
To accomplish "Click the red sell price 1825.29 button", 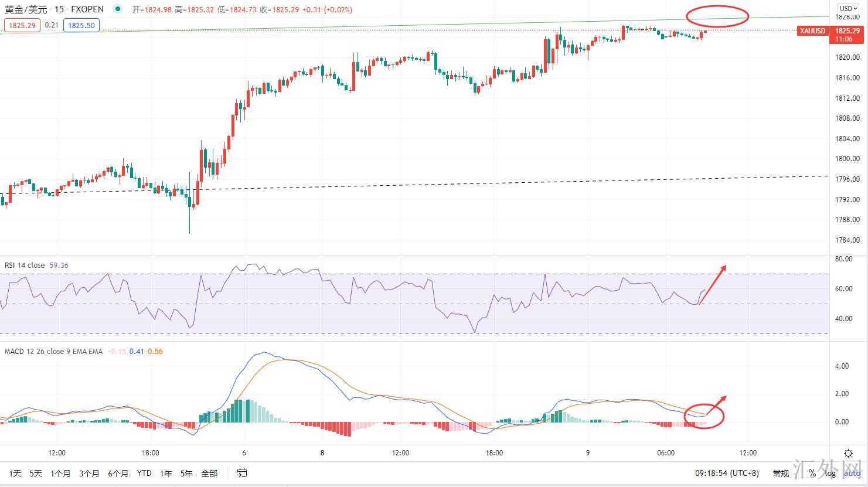I will coord(22,25).
